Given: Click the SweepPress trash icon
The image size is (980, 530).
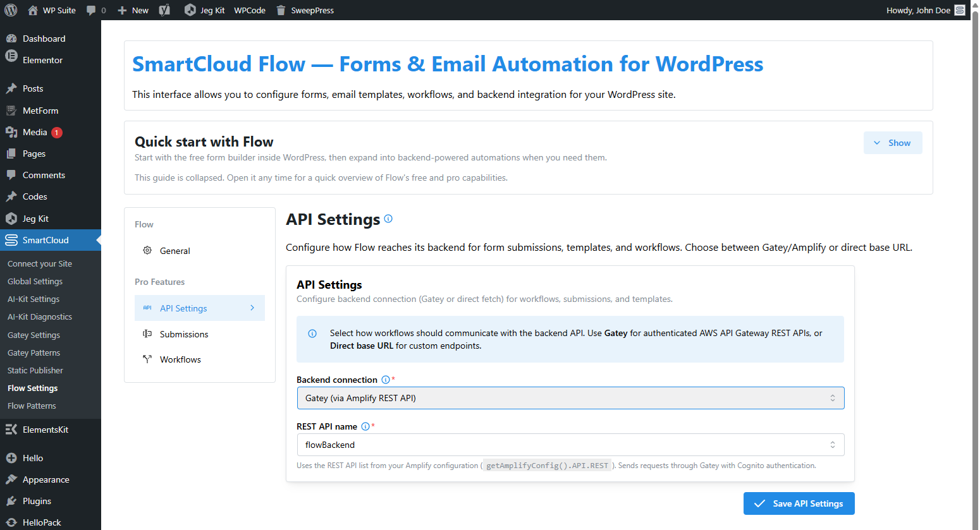Looking at the screenshot, I should [281, 10].
